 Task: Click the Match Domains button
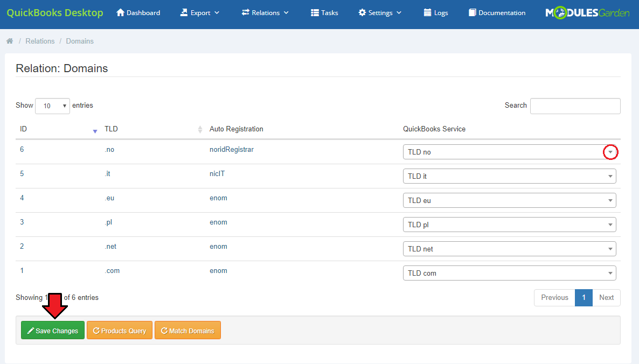[x=187, y=331]
